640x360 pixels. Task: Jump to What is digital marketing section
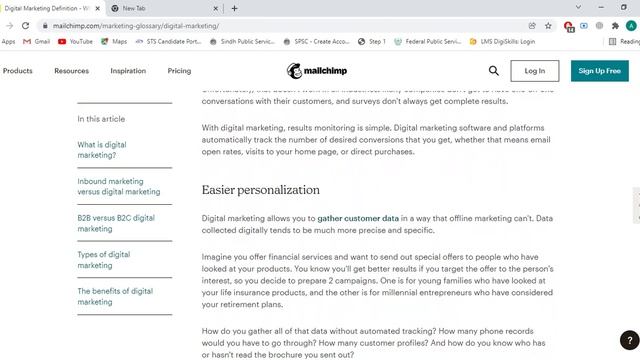tap(102, 150)
